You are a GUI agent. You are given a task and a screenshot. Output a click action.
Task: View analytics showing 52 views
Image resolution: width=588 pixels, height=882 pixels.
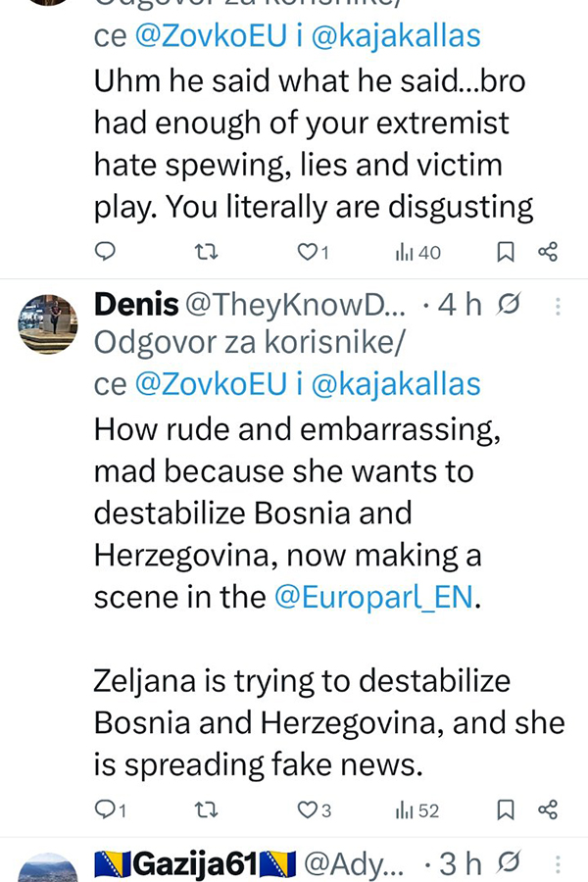pos(417,809)
